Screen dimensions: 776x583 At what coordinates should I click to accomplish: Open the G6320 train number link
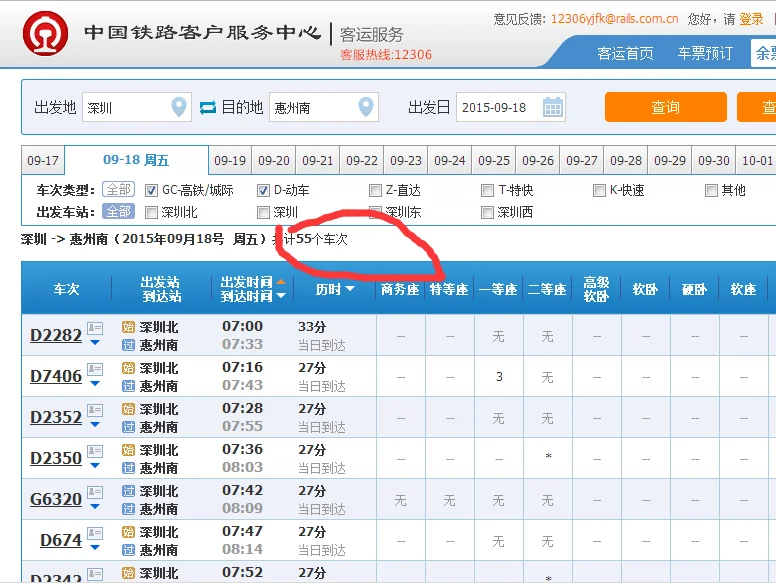(56, 499)
